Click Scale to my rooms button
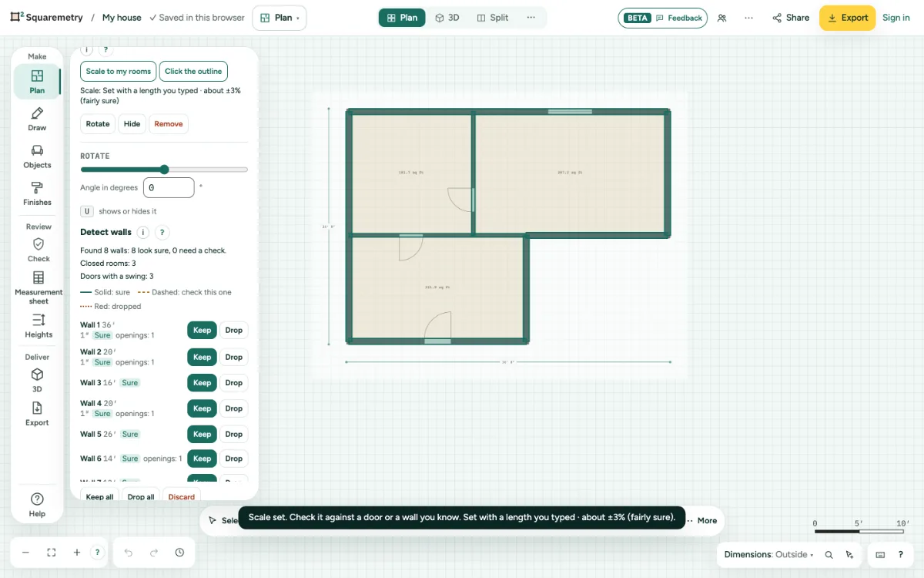Viewport: 924px width, 578px height. point(118,71)
